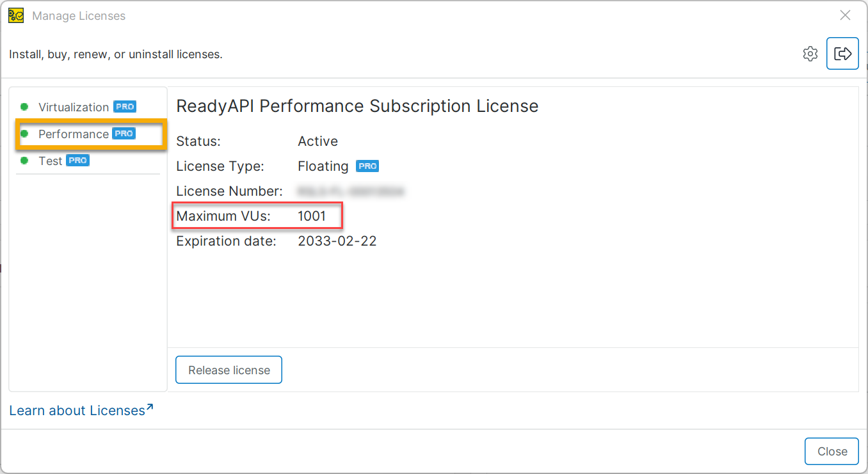This screenshot has height=474, width=868.
Task: Click the License Number: label
Action: click(229, 191)
